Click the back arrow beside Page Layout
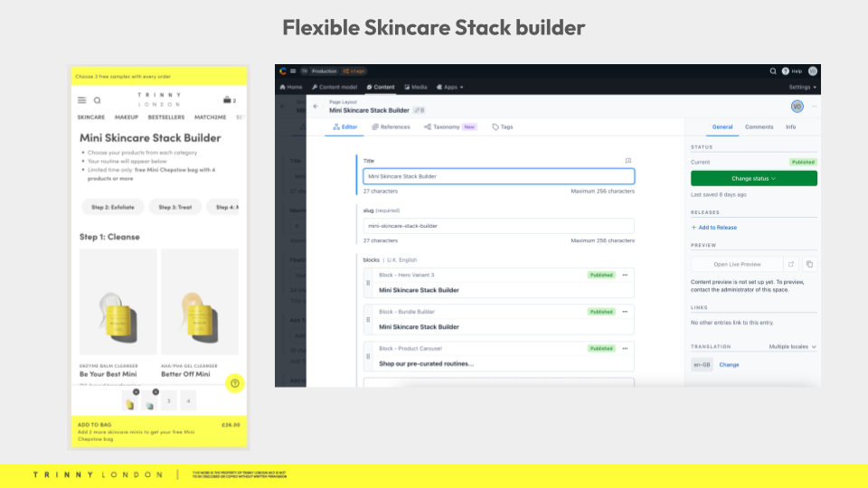Image resolution: width=868 pixels, height=488 pixels. tap(316, 107)
